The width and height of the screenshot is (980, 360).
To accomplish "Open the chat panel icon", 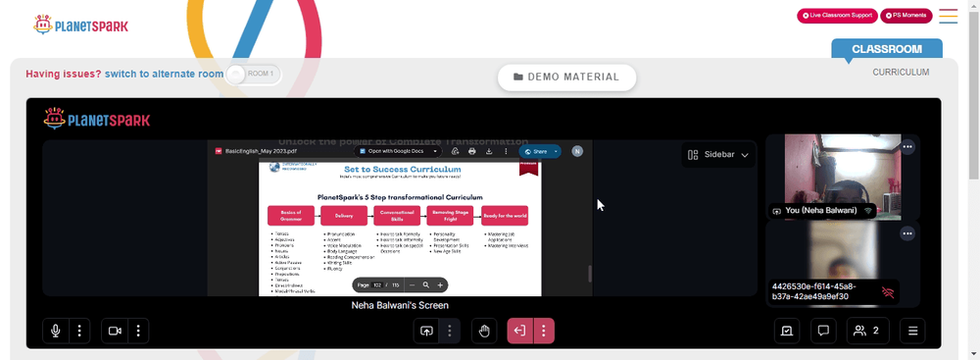I will 823,332.
